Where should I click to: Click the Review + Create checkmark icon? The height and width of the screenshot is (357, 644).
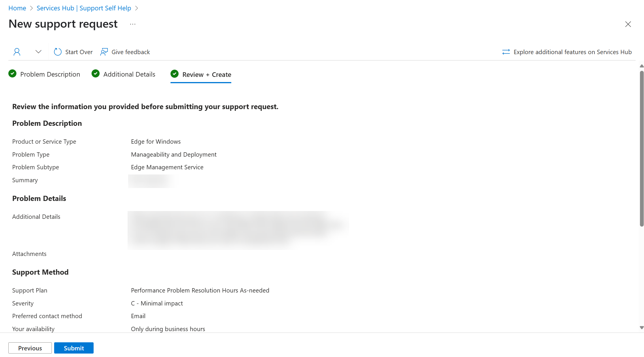click(175, 74)
